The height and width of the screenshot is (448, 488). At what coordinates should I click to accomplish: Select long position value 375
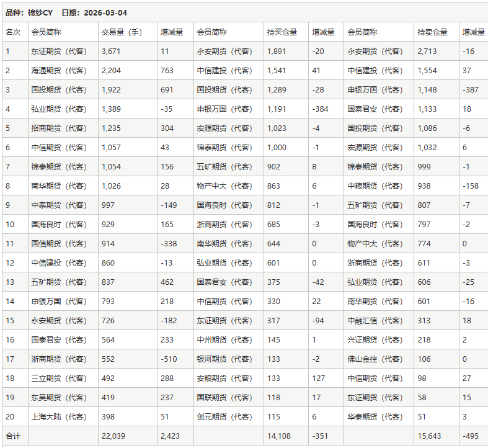pos(273,282)
